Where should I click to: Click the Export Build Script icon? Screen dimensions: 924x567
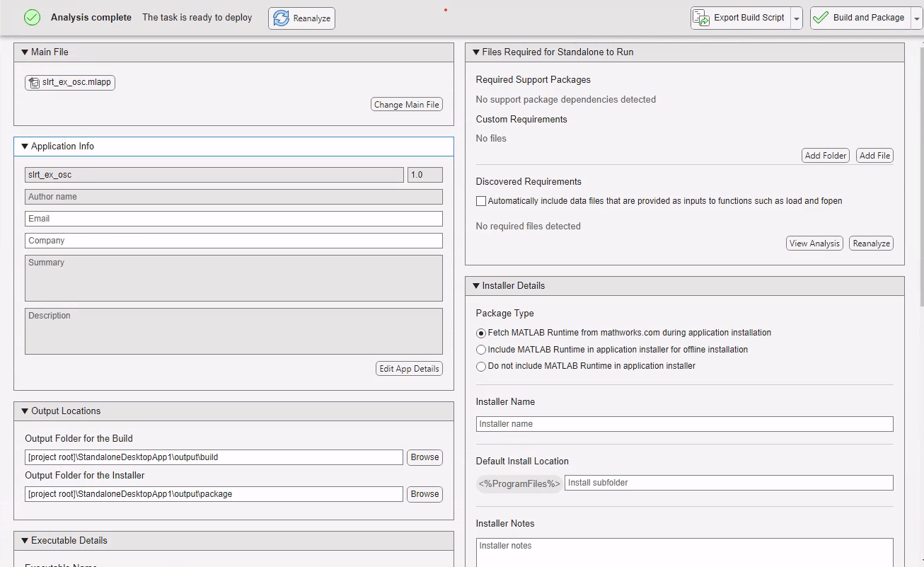pos(701,18)
